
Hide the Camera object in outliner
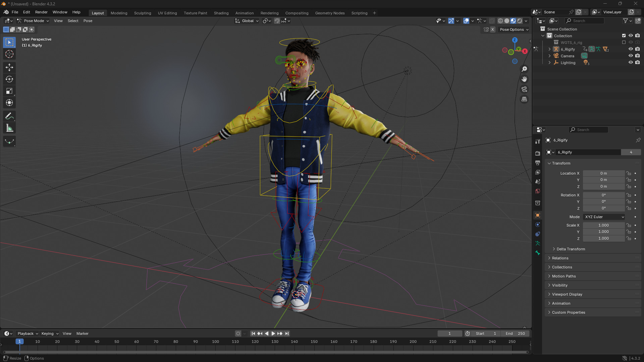(x=631, y=56)
